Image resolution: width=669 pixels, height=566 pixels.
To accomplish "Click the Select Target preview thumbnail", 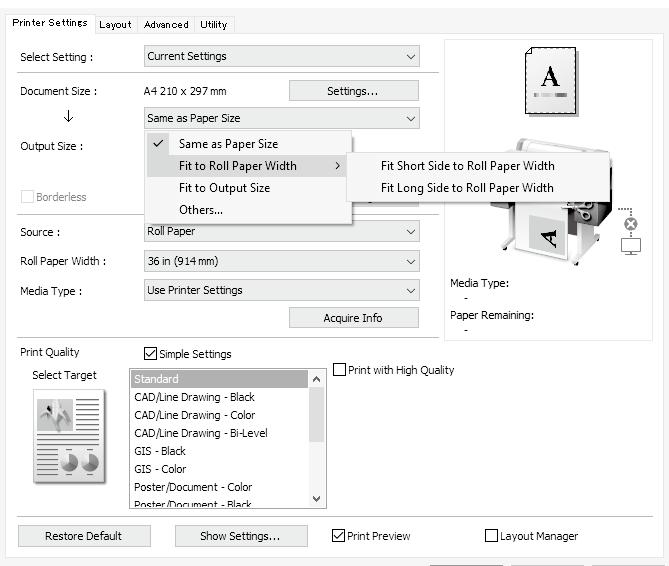I will click(69, 436).
